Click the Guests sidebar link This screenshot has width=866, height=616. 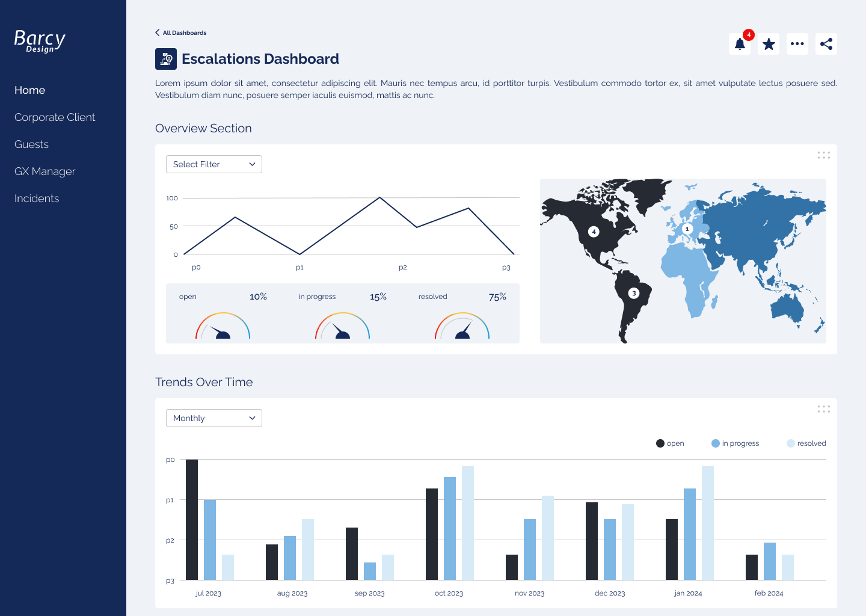[x=32, y=144]
